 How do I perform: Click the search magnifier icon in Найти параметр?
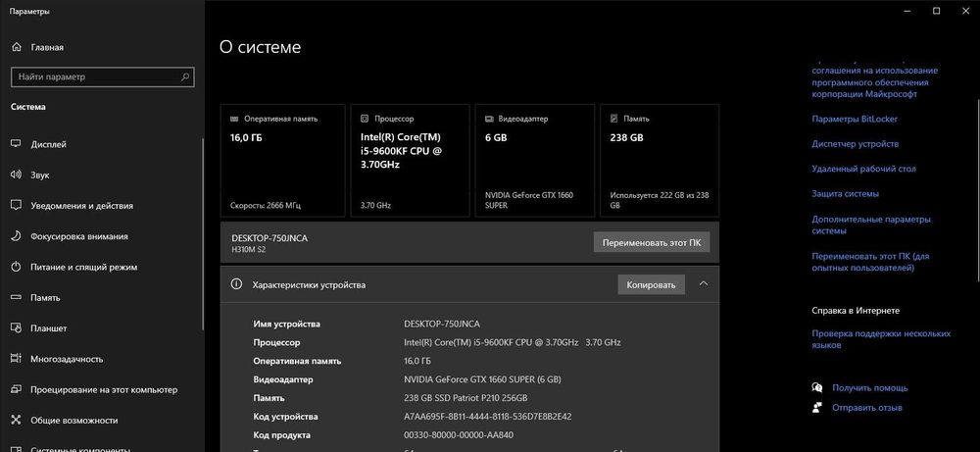[x=185, y=76]
